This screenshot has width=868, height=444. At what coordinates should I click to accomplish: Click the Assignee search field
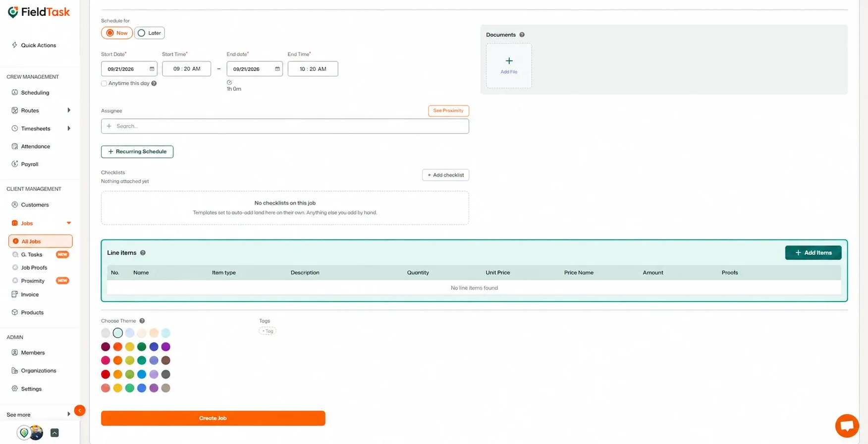click(285, 126)
